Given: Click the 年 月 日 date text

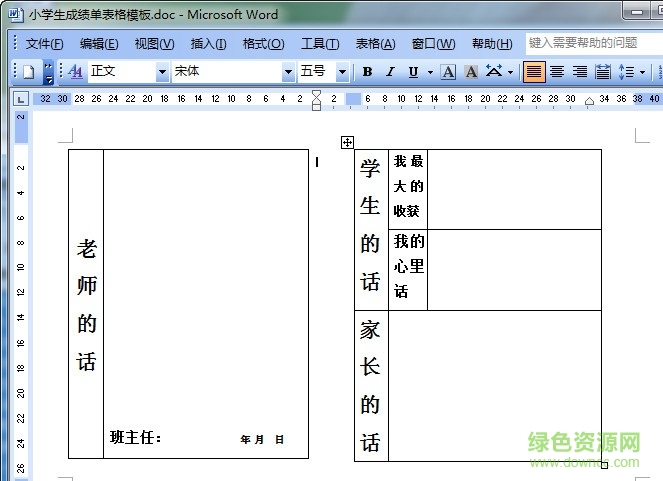Looking at the screenshot, I should 262,439.
